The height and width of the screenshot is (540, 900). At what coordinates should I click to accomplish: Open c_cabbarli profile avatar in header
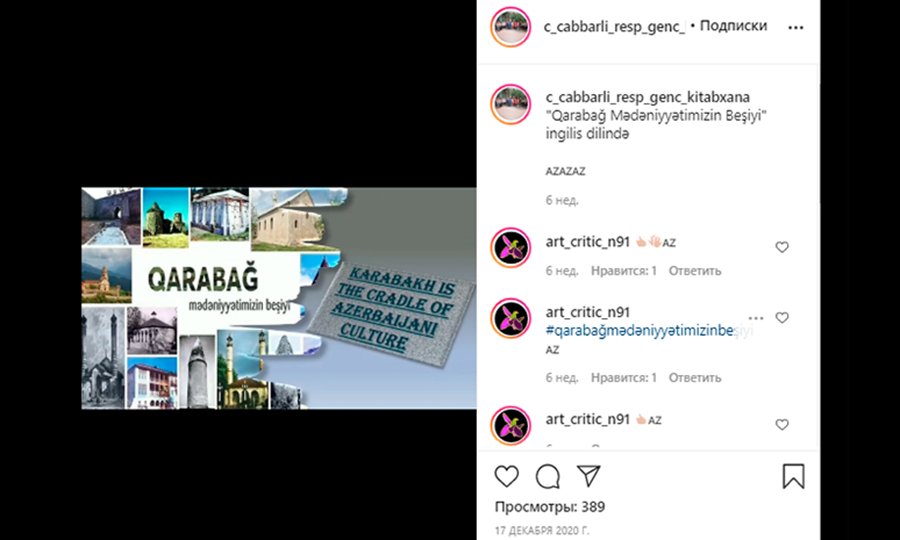point(510,26)
